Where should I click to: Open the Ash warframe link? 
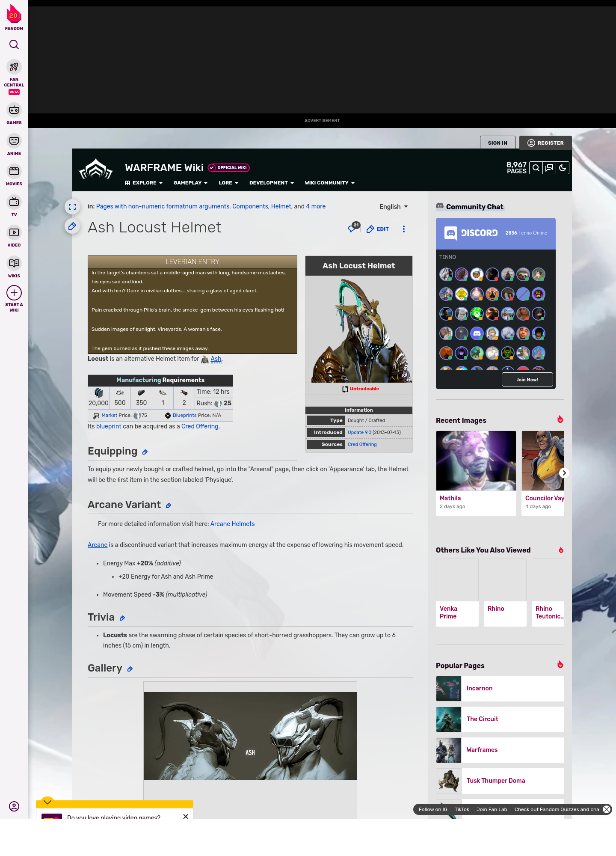point(216,359)
